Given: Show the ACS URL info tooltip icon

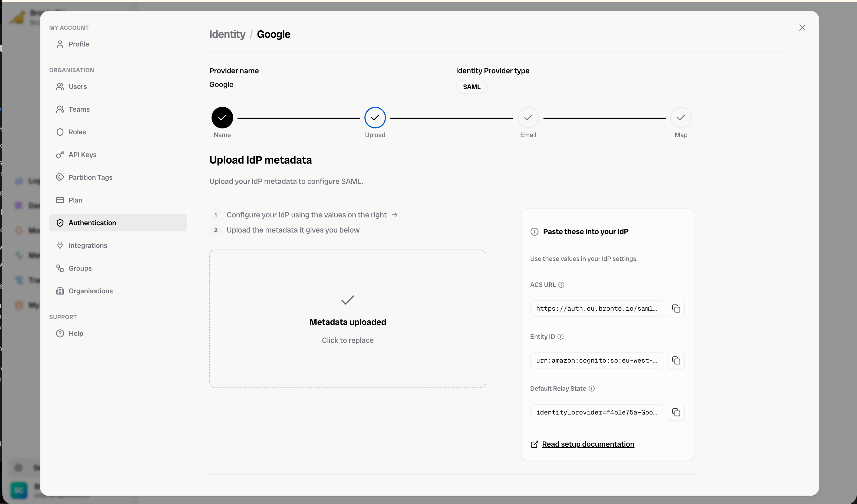Looking at the screenshot, I should tap(562, 285).
